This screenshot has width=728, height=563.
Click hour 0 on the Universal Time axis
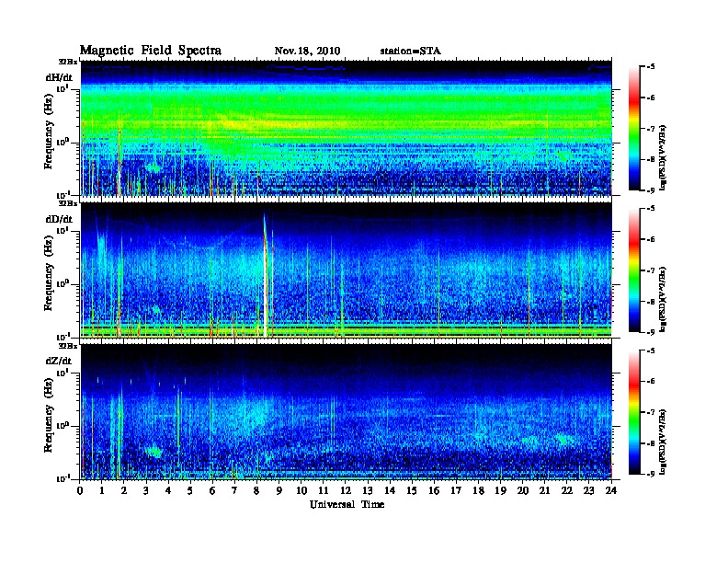[x=80, y=490]
